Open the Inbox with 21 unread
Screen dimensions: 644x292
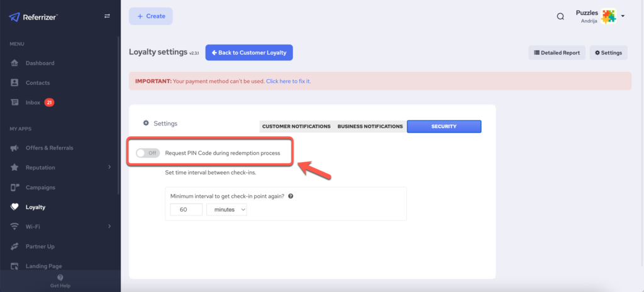point(33,102)
